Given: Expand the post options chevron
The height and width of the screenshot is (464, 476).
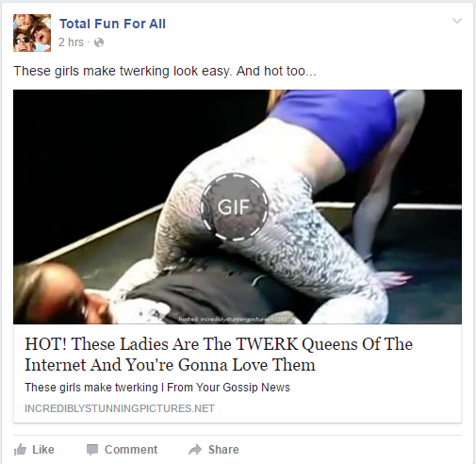Looking at the screenshot, I should (x=457, y=21).
